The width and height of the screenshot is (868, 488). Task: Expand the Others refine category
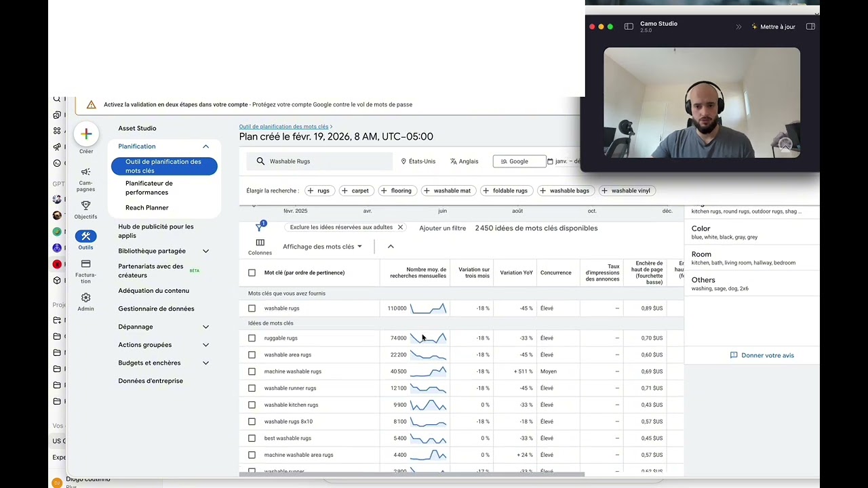click(x=751, y=284)
